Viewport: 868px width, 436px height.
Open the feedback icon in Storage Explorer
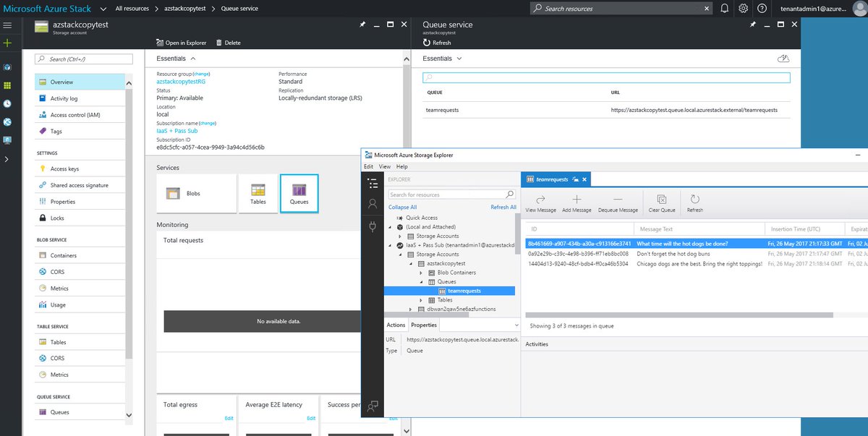(x=373, y=406)
